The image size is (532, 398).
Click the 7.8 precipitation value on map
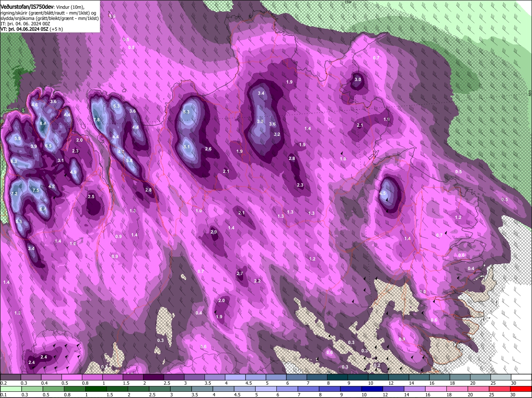(96, 120)
